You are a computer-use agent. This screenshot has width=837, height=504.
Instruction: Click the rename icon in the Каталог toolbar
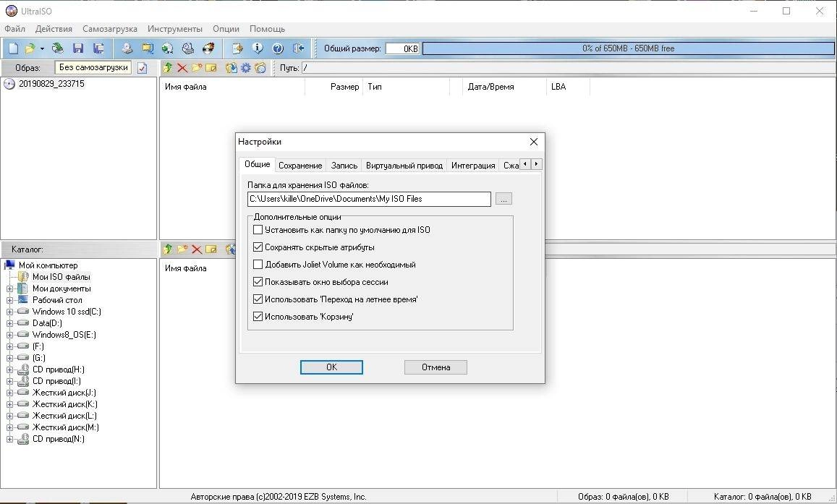tap(211, 249)
